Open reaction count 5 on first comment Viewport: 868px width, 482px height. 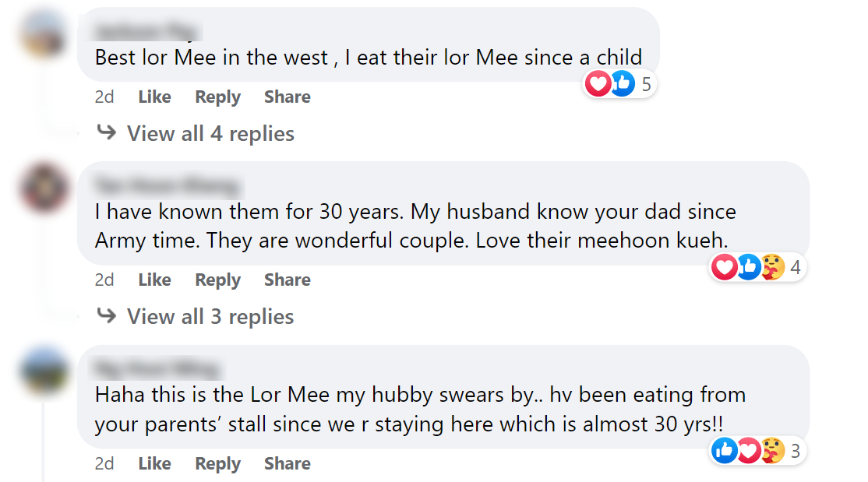(646, 84)
